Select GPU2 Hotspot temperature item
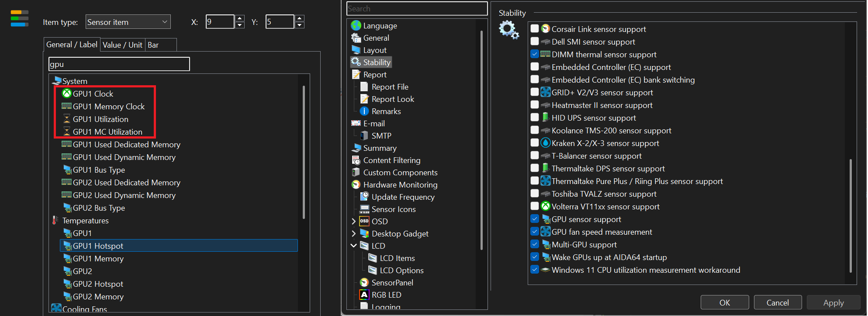Screen dimensions: 868x316 (98, 284)
